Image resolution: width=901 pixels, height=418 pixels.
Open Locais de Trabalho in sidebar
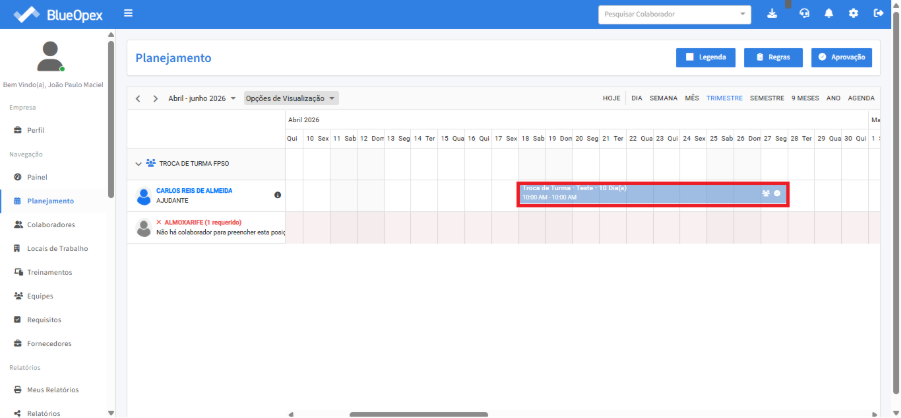(57, 248)
